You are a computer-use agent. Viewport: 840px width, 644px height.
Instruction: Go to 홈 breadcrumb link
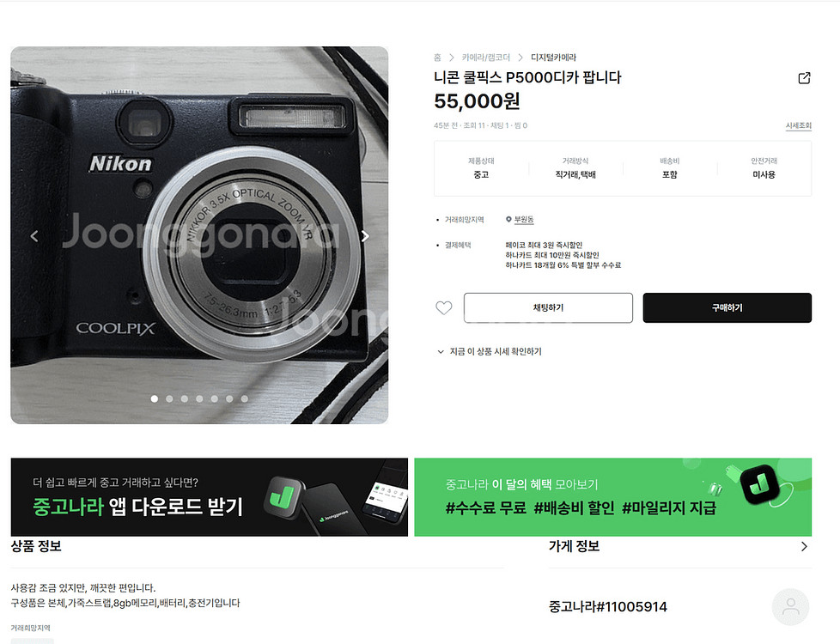coord(437,58)
